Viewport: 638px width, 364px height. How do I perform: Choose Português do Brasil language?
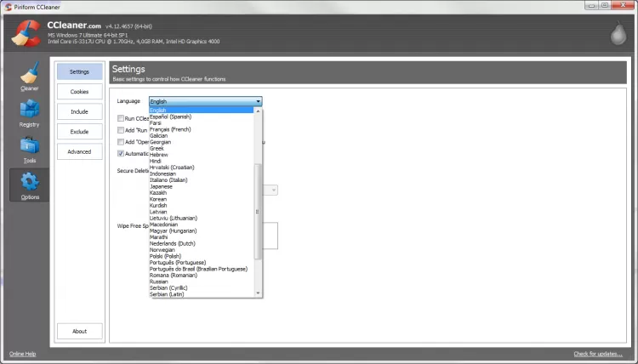[x=202, y=269]
